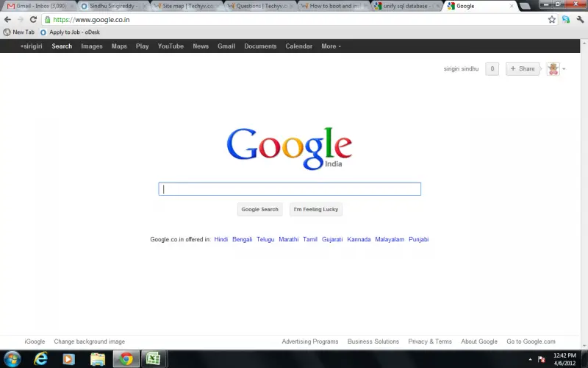Select Search in the Google bar
Screen dimensions: 588x368
[62, 46]
